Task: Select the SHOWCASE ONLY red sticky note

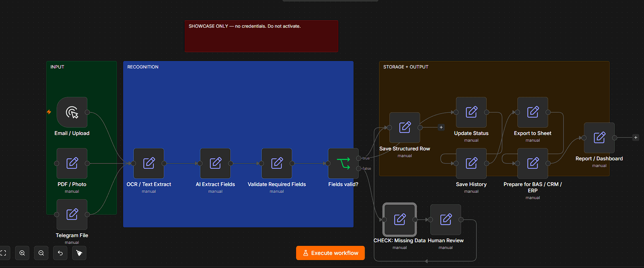Action: click(x=261, y=36)
